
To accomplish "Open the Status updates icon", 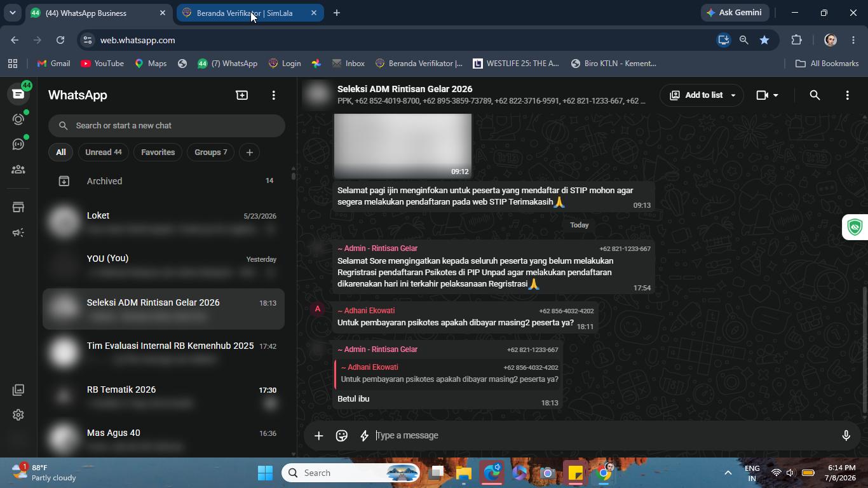I will pyautogui.click(x=18, y=119).
